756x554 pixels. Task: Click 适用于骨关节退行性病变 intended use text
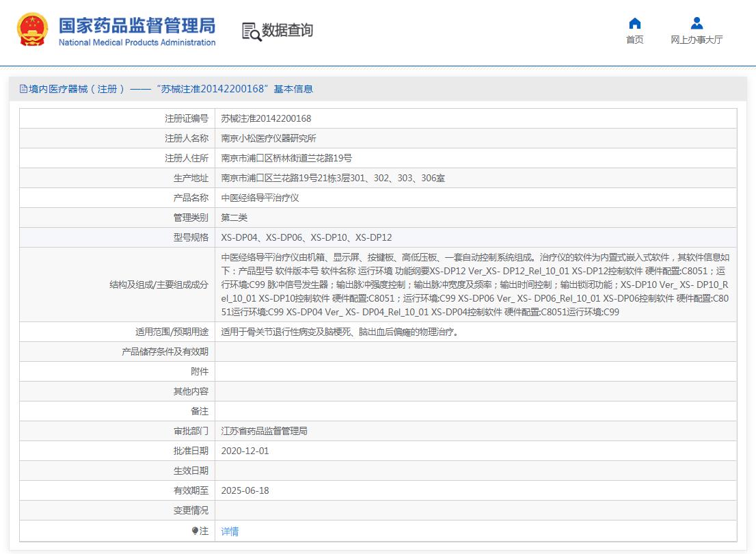(x=340, y=332)
